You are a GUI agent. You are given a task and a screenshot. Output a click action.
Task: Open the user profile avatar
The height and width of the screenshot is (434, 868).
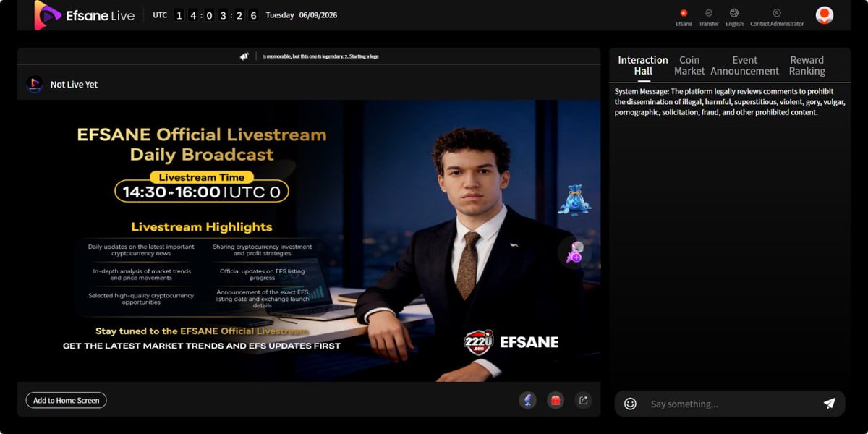[825, 15]
